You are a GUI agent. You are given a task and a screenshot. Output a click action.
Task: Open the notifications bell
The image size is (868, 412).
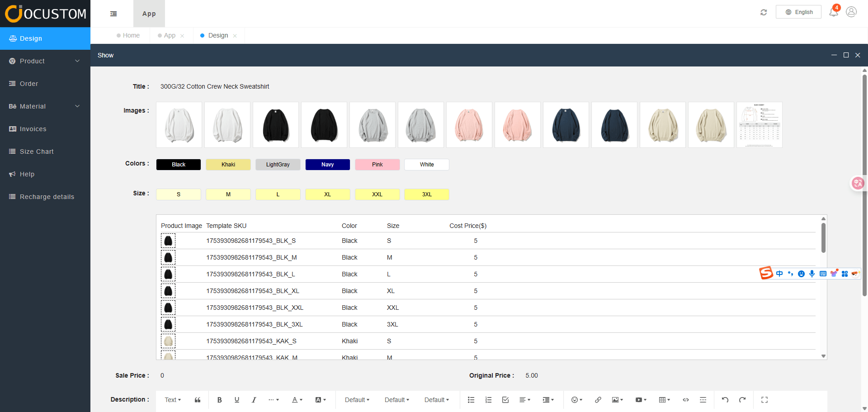point(833,12)
